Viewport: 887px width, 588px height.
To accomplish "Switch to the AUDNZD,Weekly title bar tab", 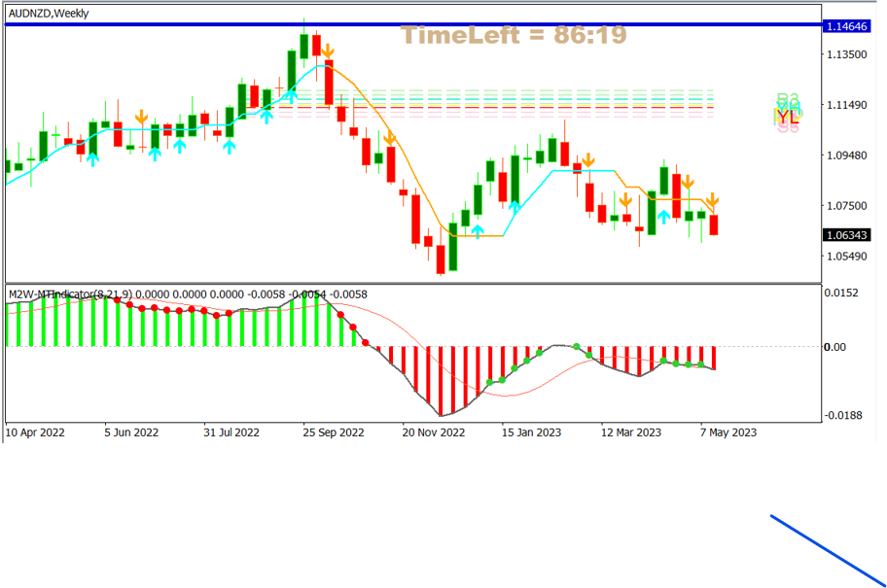I will pos(46,12).
